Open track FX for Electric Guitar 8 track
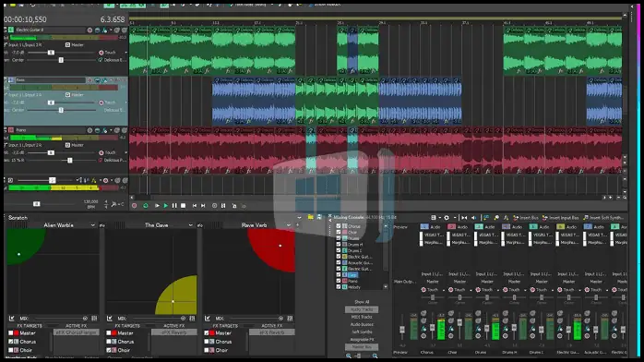 coord(105,30)
